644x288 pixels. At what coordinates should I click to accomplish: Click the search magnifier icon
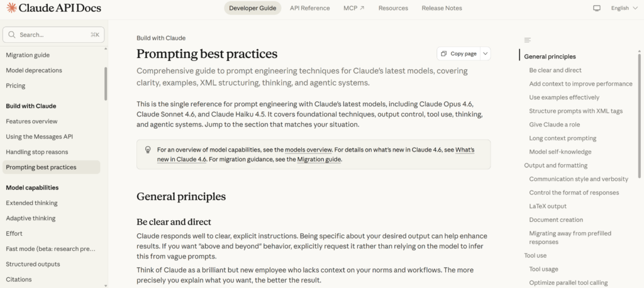tap(12, 35)
